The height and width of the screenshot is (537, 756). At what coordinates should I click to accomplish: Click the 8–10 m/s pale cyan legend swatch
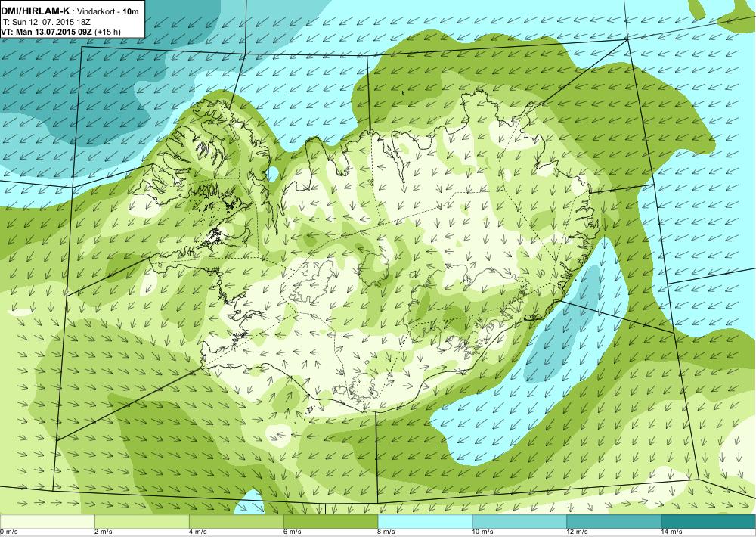click(x=425, y=522)
